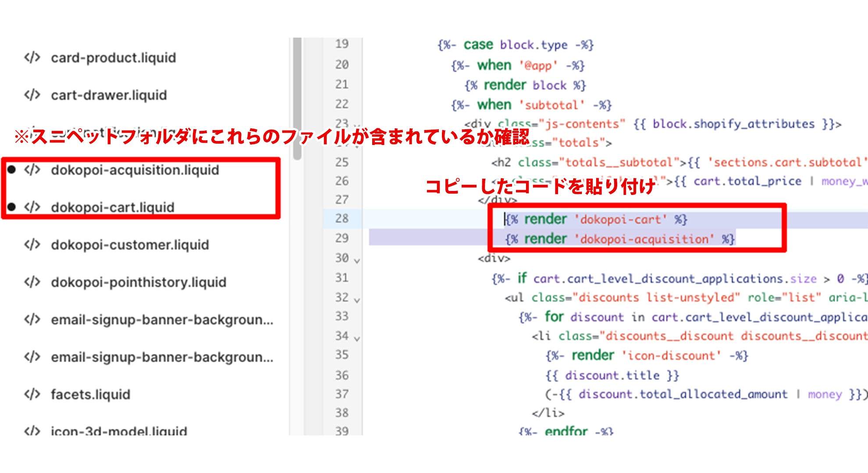Click the file list scrollbar thumb
This screenshot has width=868, height=473.
tap(297, 99)
